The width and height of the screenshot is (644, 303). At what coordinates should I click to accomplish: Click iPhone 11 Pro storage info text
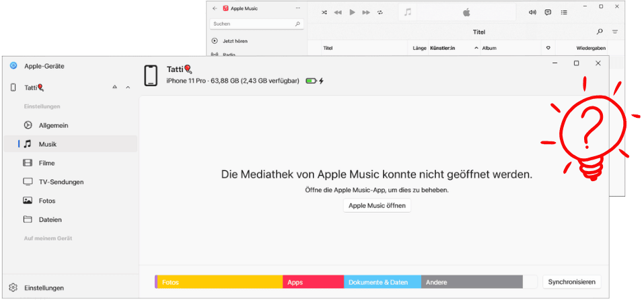(233, 81)
